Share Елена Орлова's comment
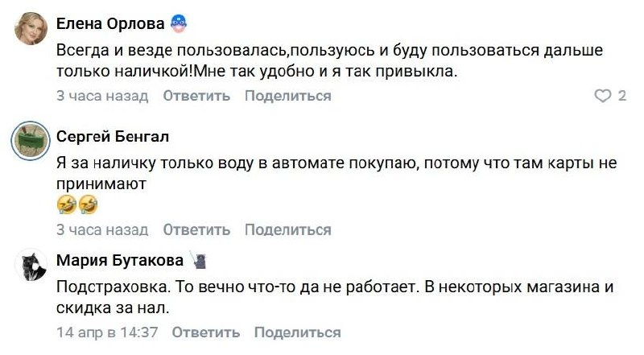This screenshot has width=644, height=355. (287, 96)
